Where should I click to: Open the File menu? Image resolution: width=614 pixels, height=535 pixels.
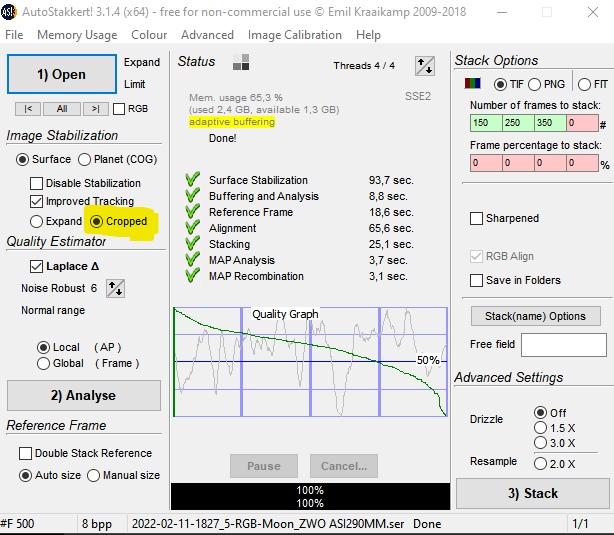pos(14,35)
